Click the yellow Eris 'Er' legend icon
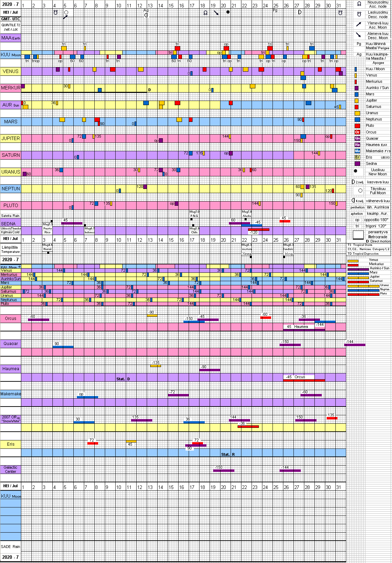392x563 pixels. pyautogui.click(x=357, y=157)
